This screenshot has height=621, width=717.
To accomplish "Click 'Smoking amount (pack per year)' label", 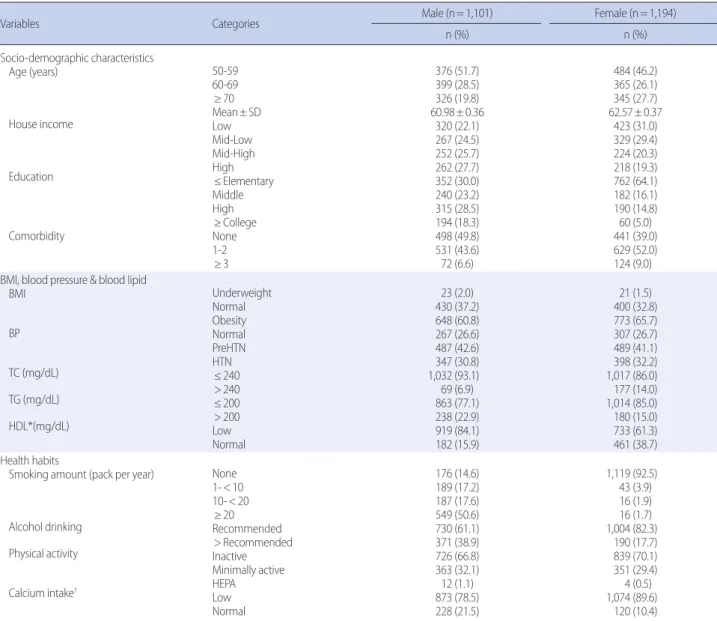I will point(81,475).
